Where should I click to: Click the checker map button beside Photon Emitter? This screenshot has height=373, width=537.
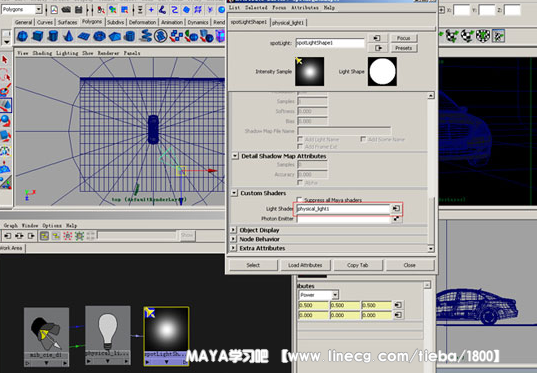(x=396, y=219)
